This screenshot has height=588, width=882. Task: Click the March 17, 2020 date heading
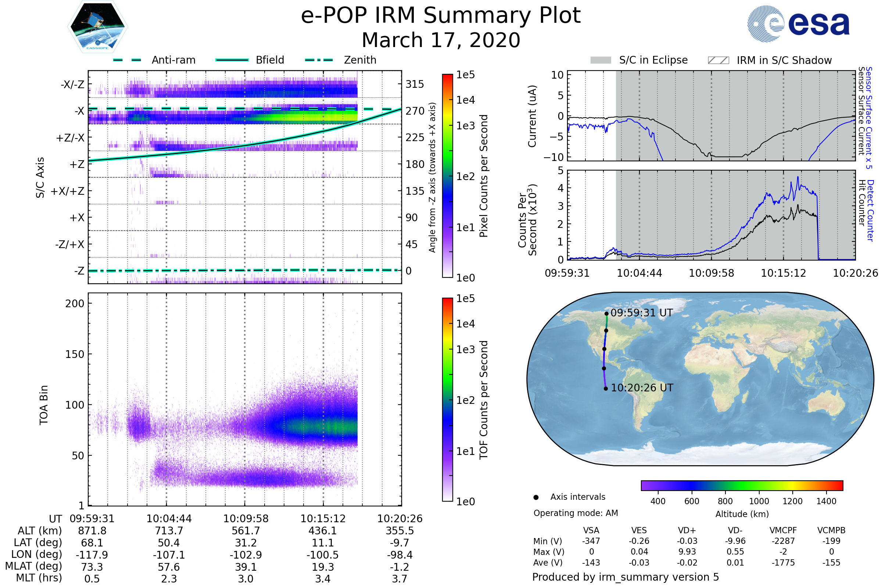coord(441,40)
